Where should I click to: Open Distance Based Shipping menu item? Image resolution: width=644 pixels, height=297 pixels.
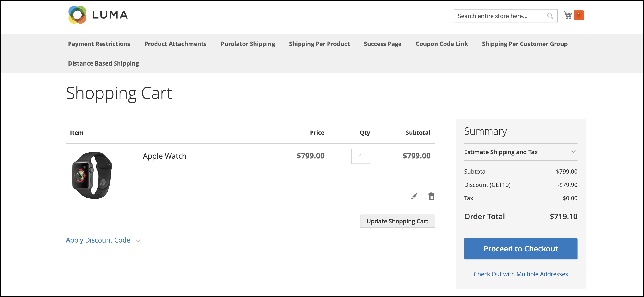coord(103,63)
